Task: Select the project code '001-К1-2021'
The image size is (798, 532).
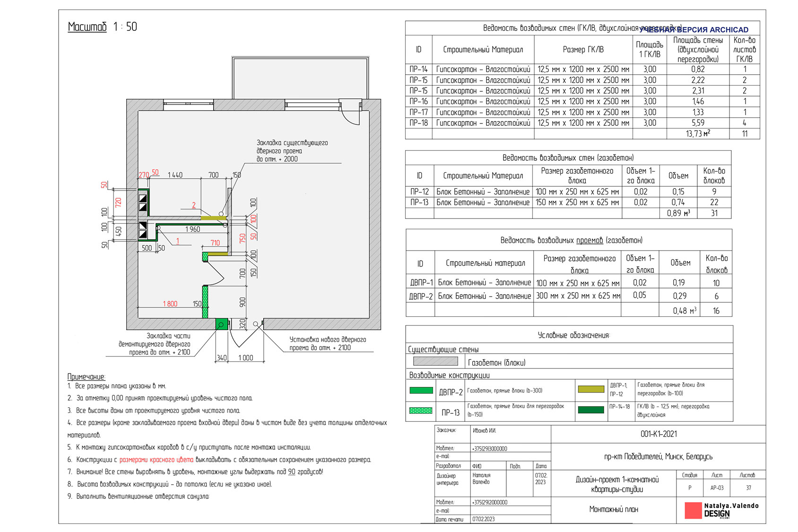Action: 659,434
